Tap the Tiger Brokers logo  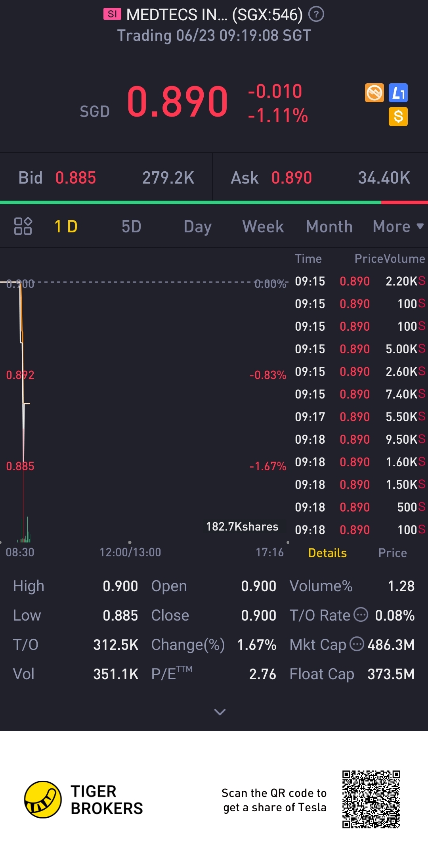43,799
